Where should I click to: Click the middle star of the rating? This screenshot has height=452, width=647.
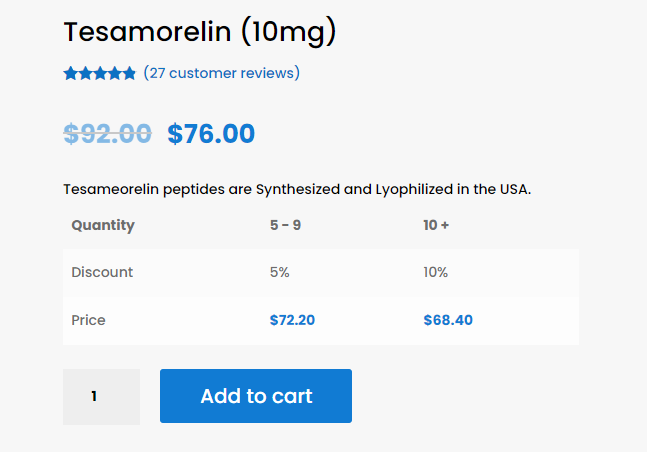100,73
